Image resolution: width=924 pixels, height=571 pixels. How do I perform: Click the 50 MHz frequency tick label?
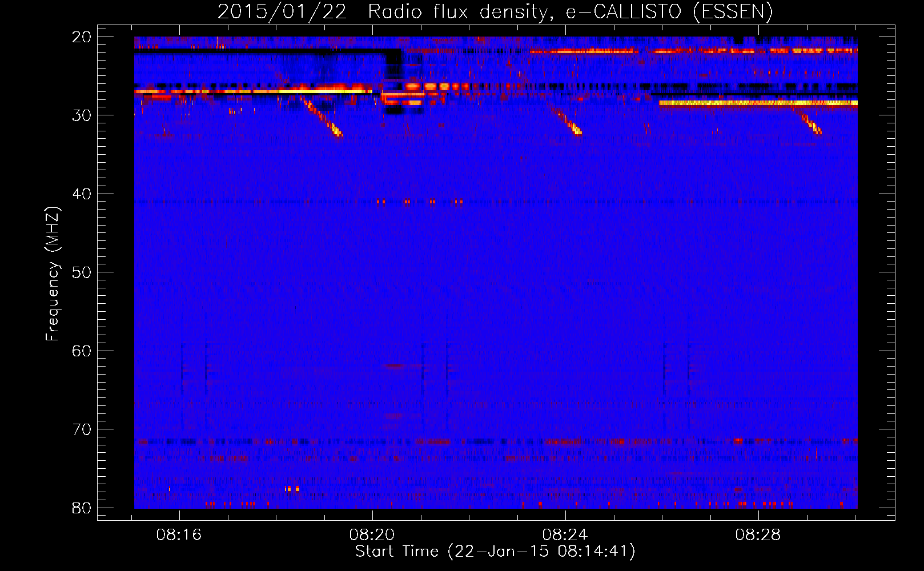(x=82, y=272)
